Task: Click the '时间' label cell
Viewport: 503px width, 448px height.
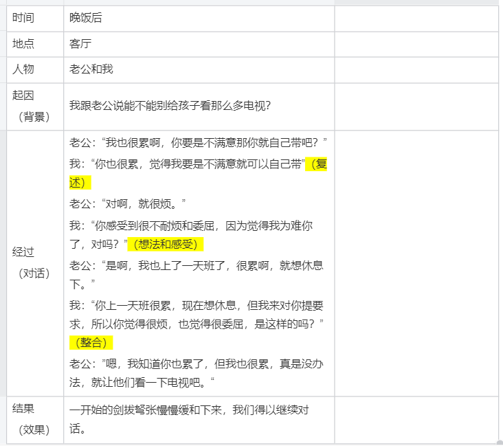Action: pyautogui.click(x=35, y=19)
